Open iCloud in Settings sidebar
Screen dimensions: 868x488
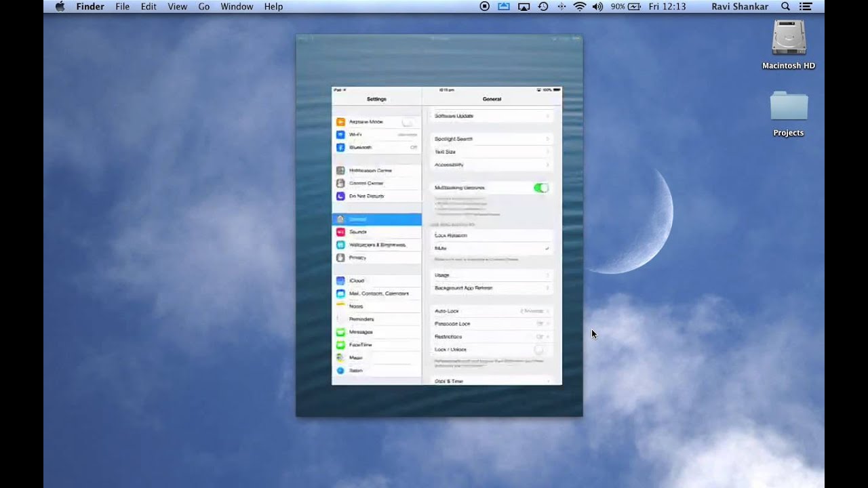tap(376, 281)
